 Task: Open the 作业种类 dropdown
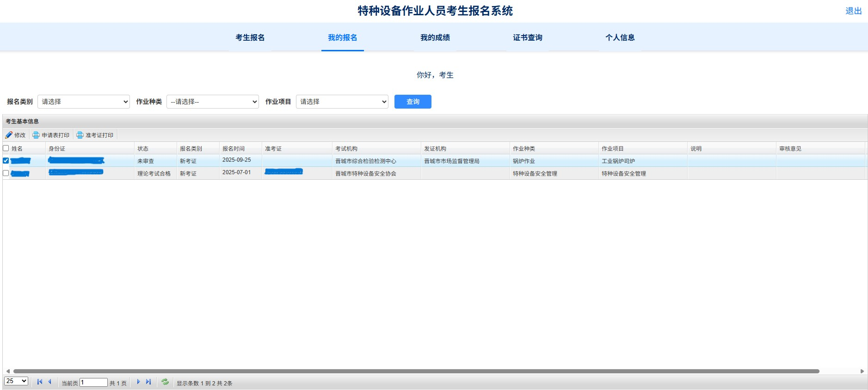[212, 102]
